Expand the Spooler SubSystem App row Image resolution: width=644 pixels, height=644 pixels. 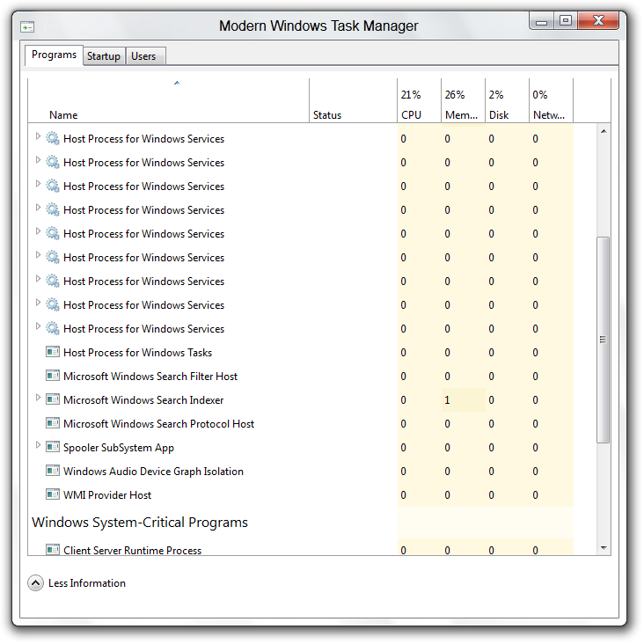(x=38, y=445)
